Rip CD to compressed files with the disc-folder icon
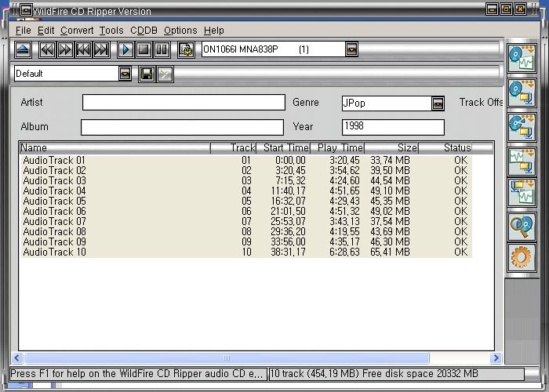Image resolution: width=549 pixels, height=392 pixels. click(x=522, y=93)
